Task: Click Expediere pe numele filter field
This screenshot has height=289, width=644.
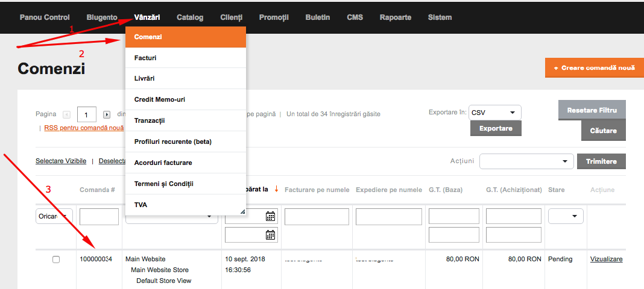Action: coord(388,216)
